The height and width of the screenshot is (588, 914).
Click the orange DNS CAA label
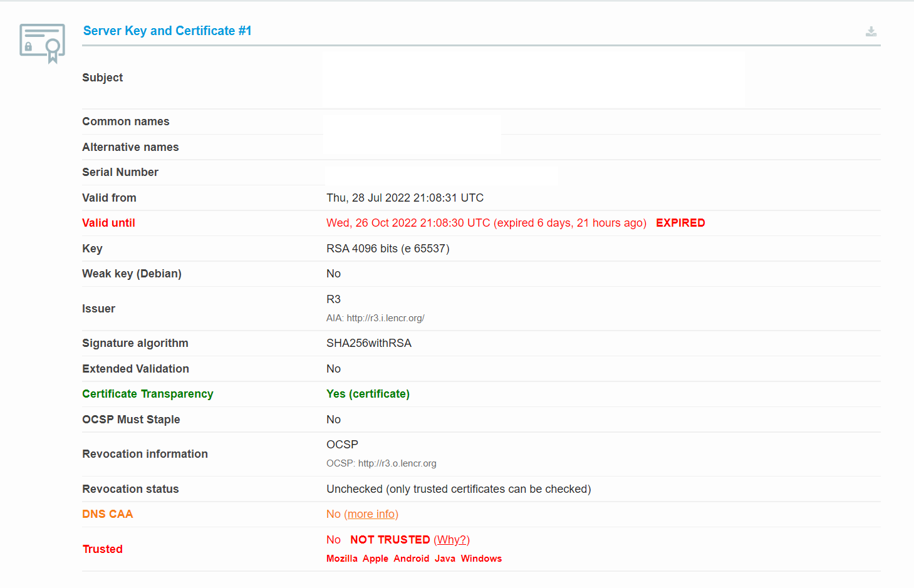pyautogui.click(x=108, y=514)
